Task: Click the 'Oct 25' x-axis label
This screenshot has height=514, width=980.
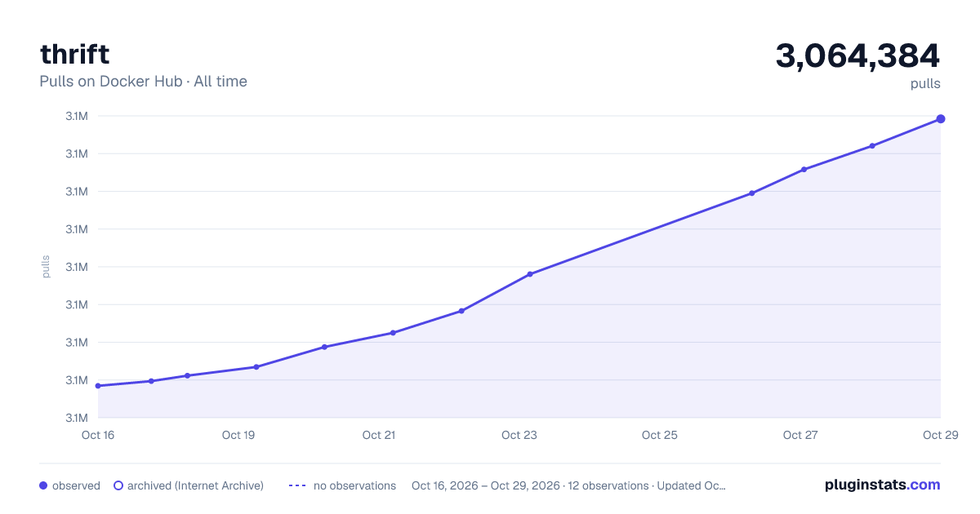Action: (x=660, y=435)
